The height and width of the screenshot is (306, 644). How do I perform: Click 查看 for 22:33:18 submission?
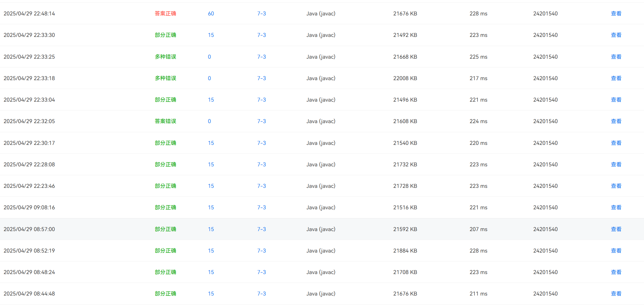coord(616,78)
